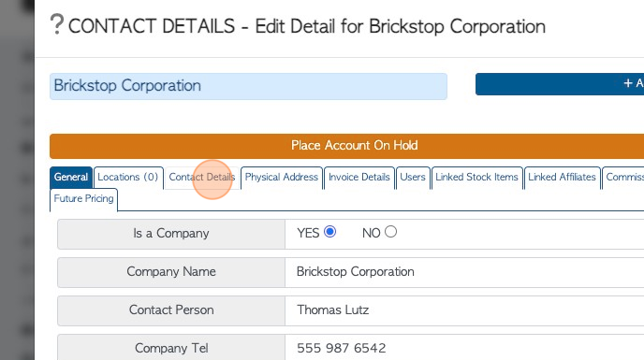
Task: Open the General tab
Action: [x=71, y=178]
